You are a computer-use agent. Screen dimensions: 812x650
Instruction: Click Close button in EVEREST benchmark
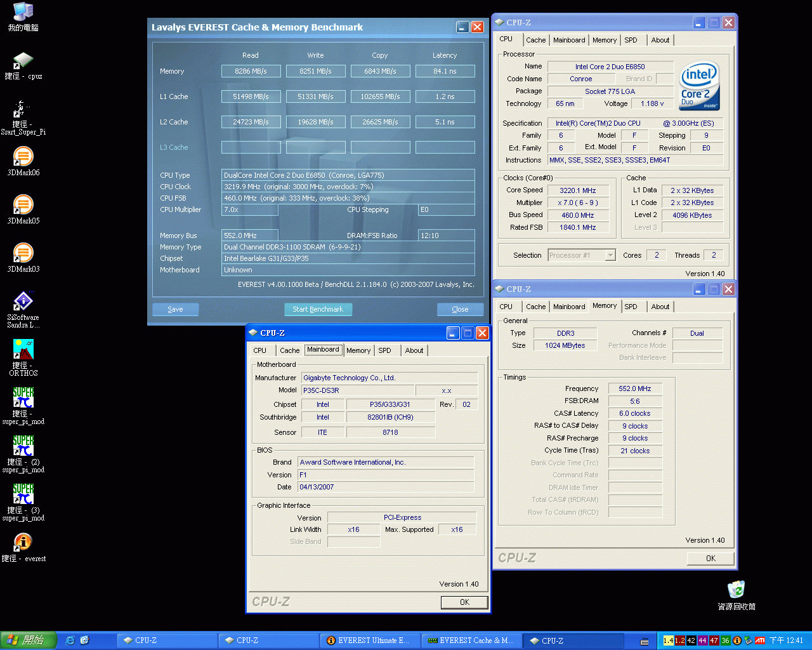460,309
